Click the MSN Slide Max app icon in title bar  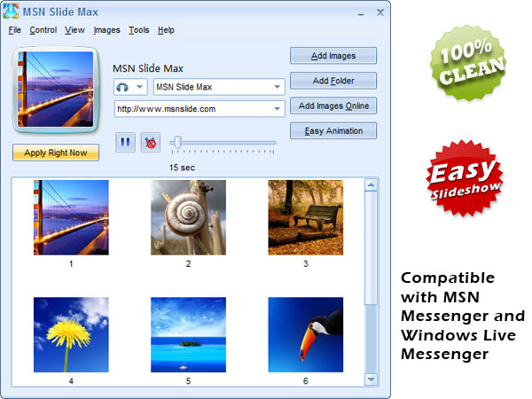click(11, 11)
